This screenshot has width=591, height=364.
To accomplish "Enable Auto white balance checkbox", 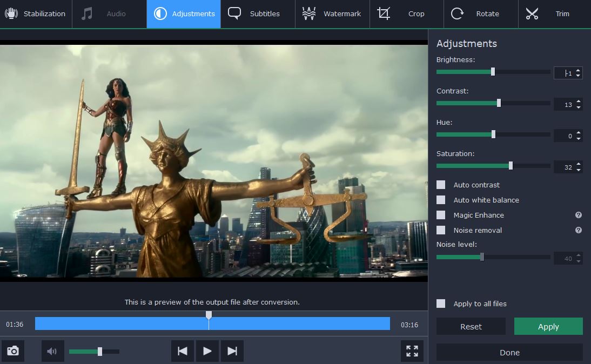I will (441, 200).
